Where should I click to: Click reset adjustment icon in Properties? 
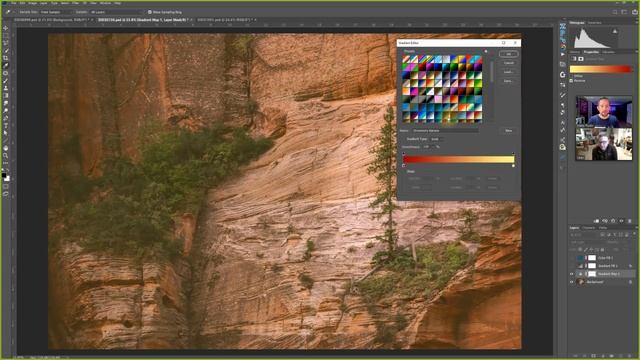(613, 221)
